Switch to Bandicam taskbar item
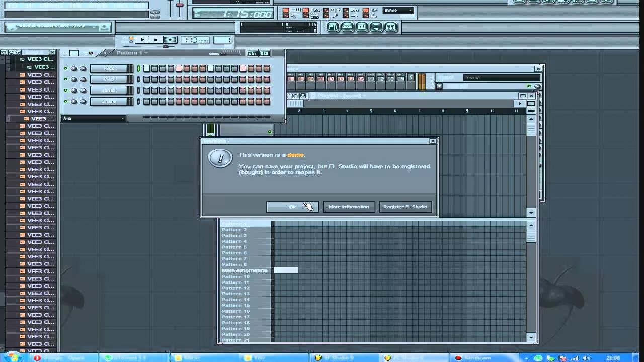Screen dimensions: 644x362 [486, 358]
